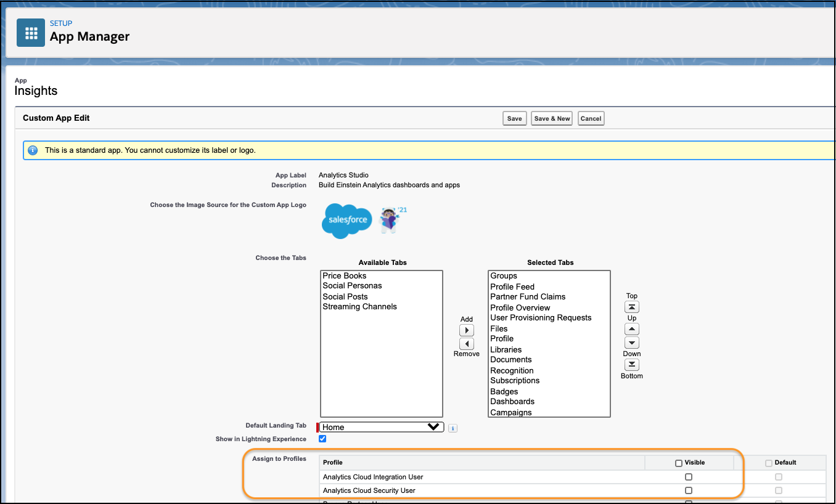This screenshot has height=504, width=836.
Task: Select Documents in Selected Tabs
Action: (x=549, y=360)
